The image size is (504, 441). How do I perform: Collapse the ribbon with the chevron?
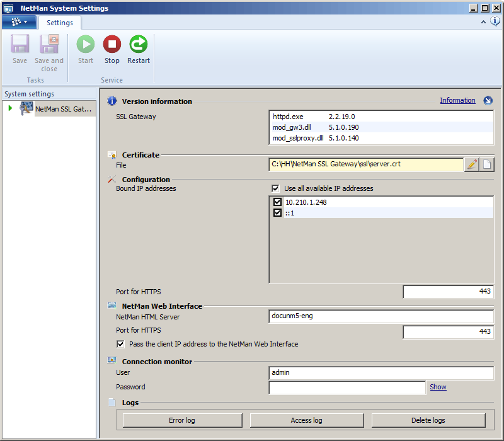click(x=484, y=21)
